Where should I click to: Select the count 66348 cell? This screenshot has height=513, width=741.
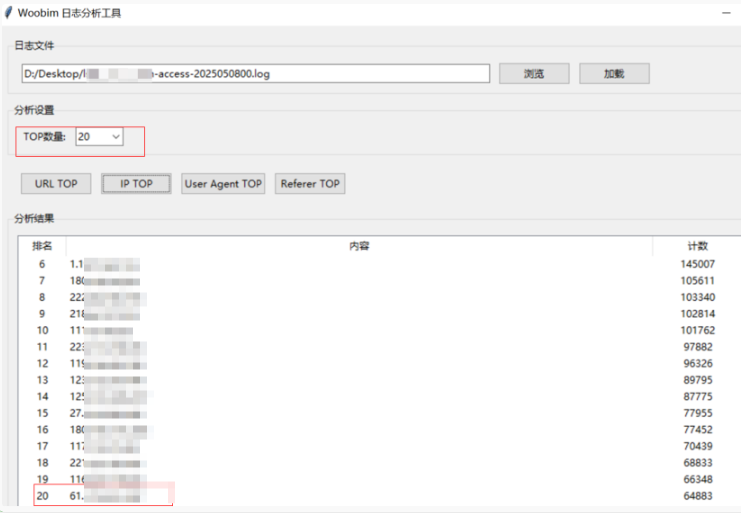pos(698,479)
